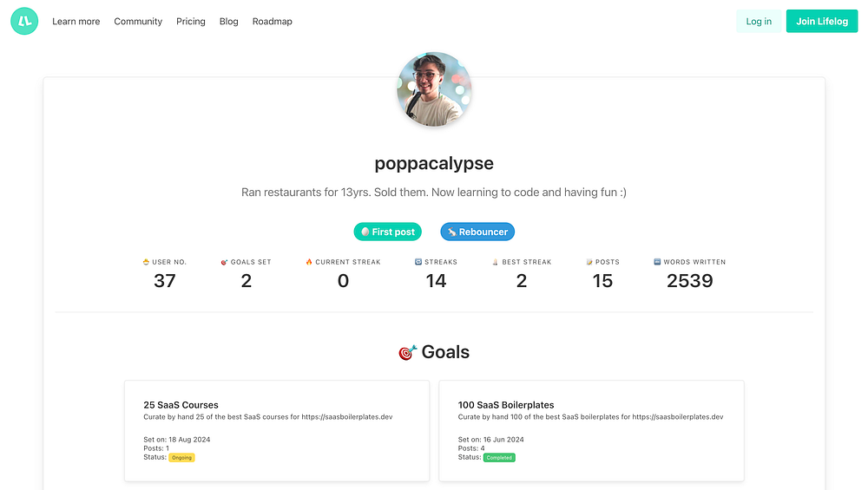Image resolution: width=868 pixels, height=490 pixels.
Task: Click the poppacalypse profile photo
Action: [434, 89]
